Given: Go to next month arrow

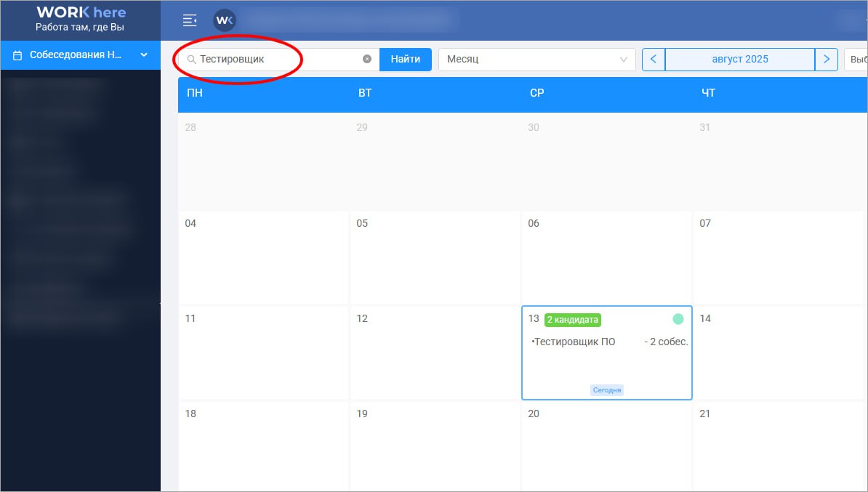Looking at the screenshot, I should tap(826, 60).
